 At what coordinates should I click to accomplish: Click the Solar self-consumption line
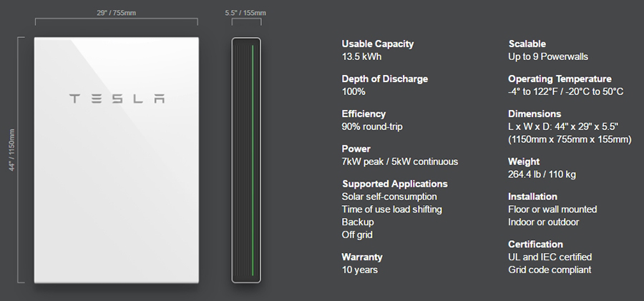tap(389, 197)
